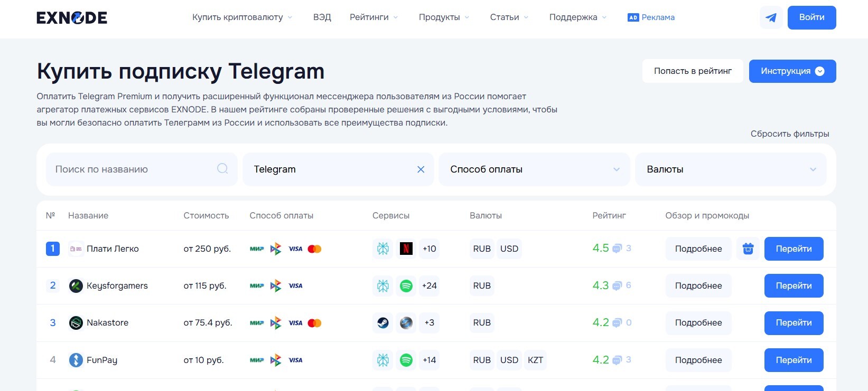Click the reviews comment icon for Keysforgamers
The height and width of the screenshot is (391, 868).
coord(617,286)
